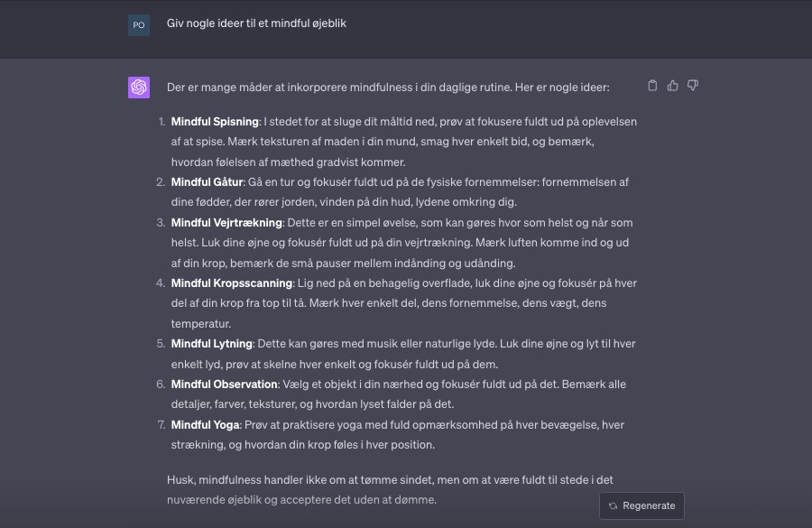This screenshot has width=812, height=528.
Task: Click list number 1 marker
Action: tap(161, 122)
